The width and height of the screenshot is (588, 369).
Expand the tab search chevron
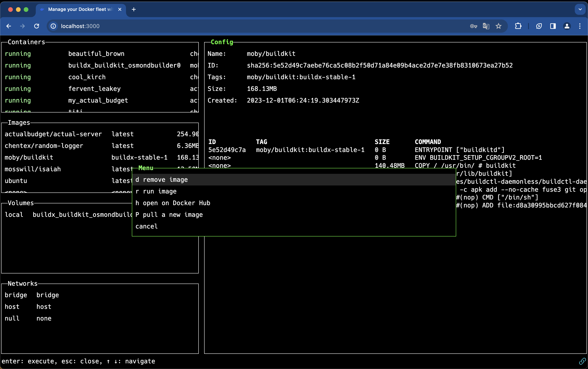tap(580, 9)
